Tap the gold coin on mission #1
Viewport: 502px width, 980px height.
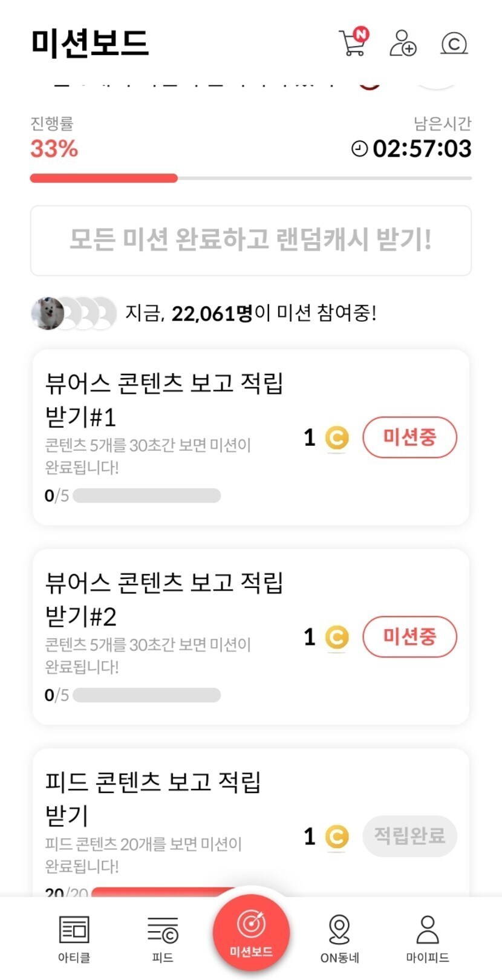point(337,437)
